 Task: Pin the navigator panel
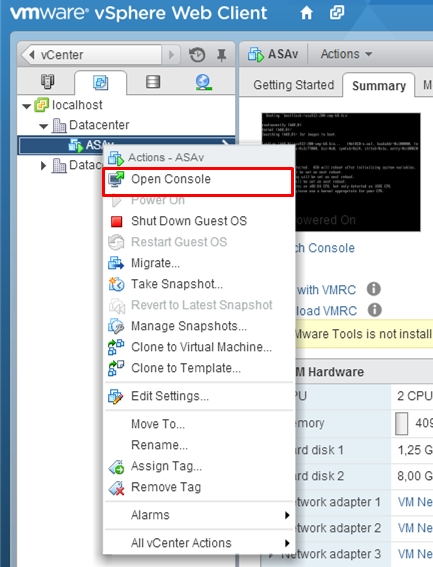221,55
